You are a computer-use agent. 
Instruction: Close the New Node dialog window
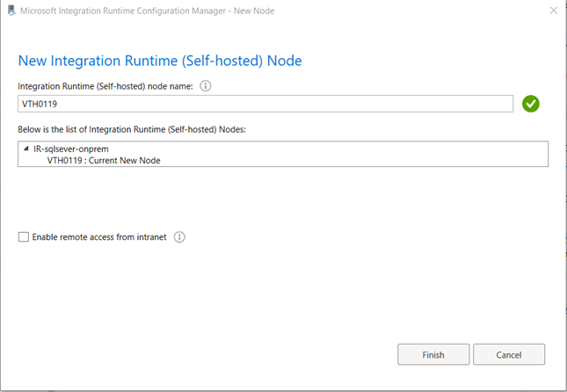554,11
